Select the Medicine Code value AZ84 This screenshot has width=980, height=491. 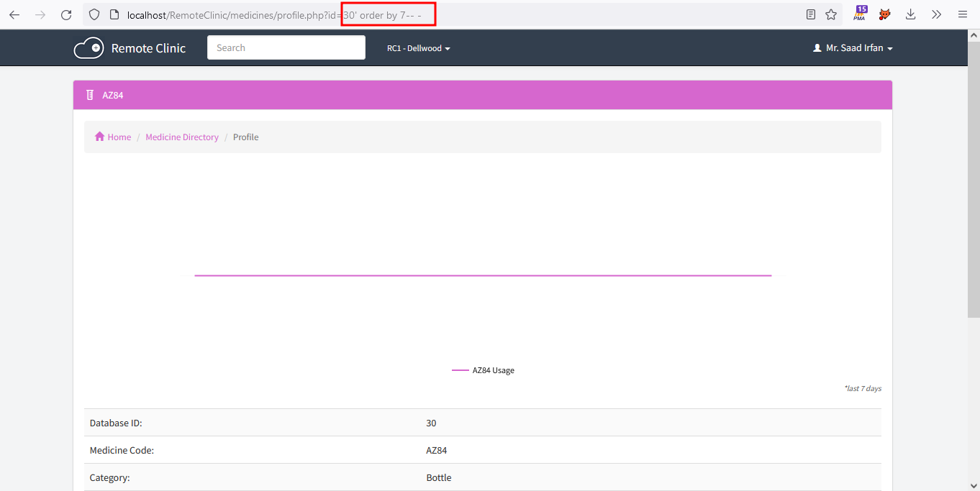(x=437, y=450)
